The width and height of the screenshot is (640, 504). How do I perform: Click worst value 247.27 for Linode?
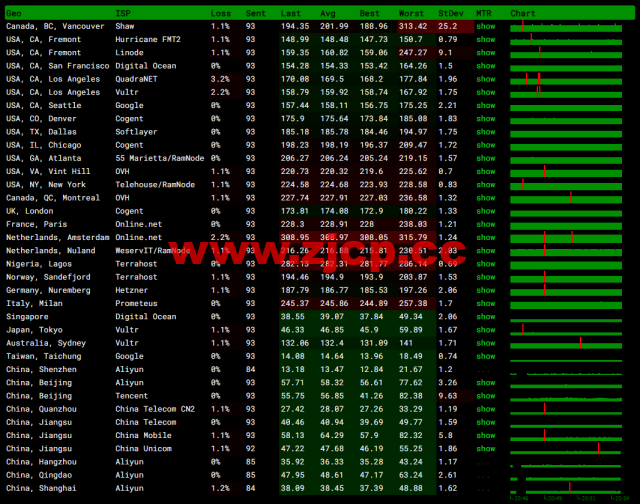[413, 53]
